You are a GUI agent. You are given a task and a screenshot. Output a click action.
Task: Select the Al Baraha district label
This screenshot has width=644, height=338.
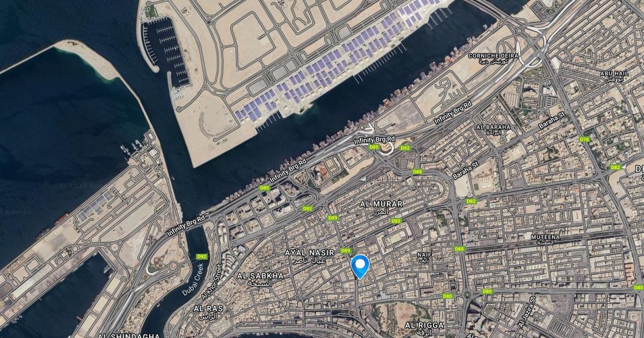point(492,129)
